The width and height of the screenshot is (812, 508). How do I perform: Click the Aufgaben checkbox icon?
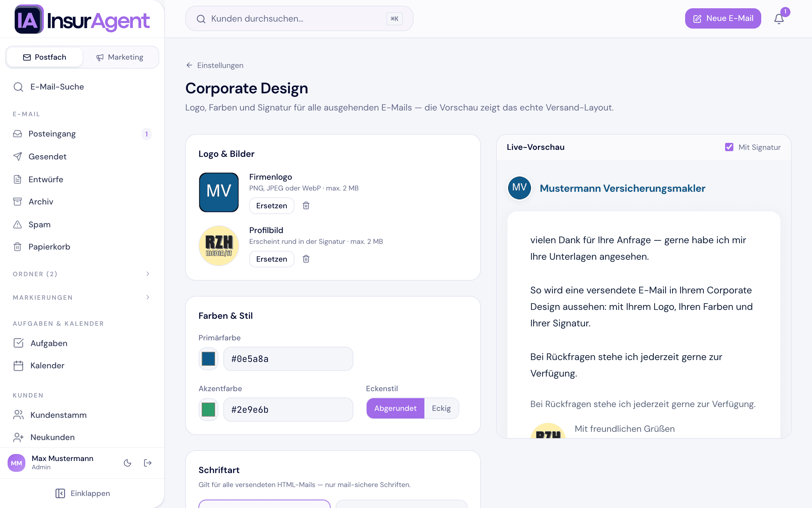click(18, 343)
